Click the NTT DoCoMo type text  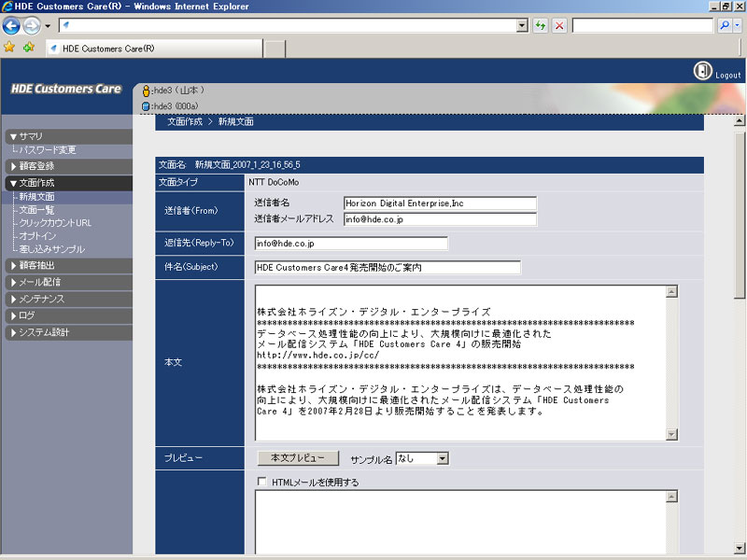coord(274,182)
